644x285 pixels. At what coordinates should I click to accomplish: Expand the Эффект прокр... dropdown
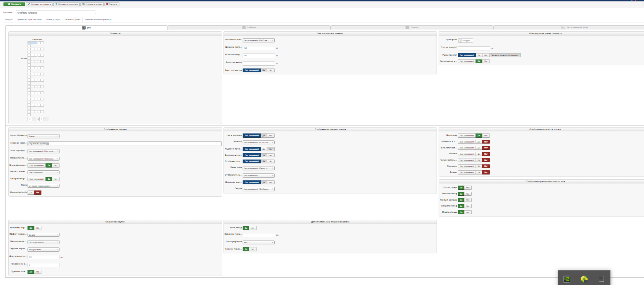[x=44, y=235]
